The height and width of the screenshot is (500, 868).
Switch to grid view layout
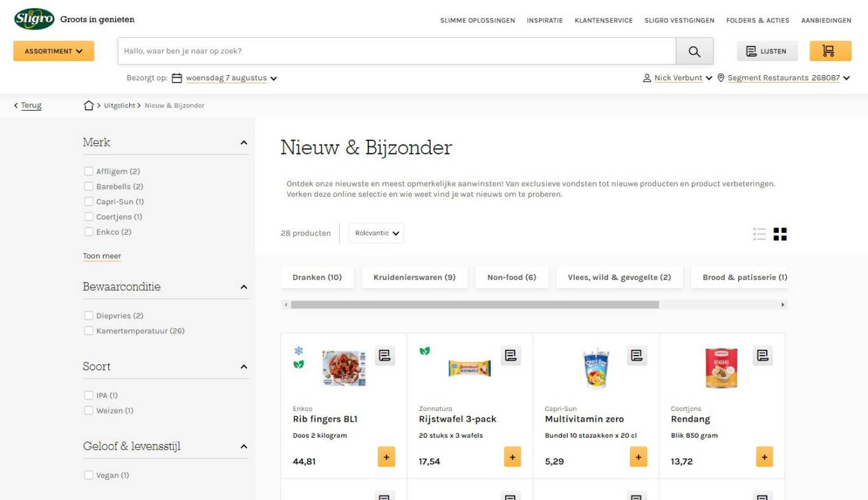pyautogui.click(x=780, y=234)
